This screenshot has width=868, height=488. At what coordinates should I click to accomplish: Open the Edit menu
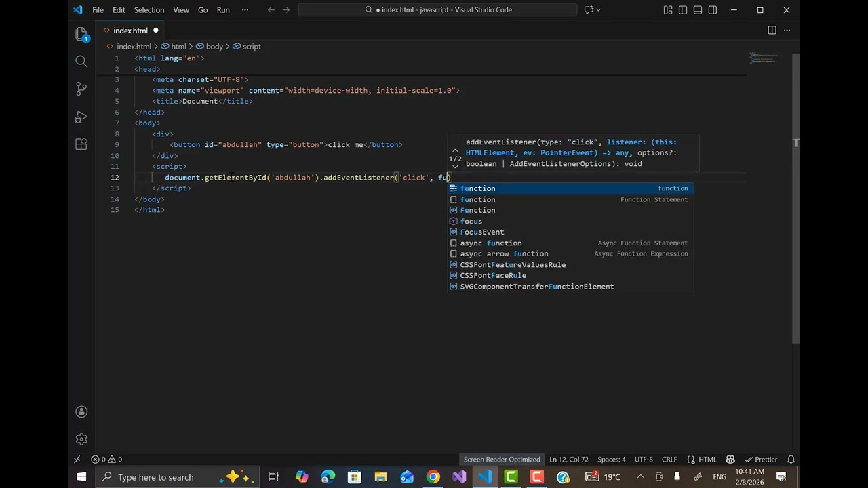(x=119, y=9)
